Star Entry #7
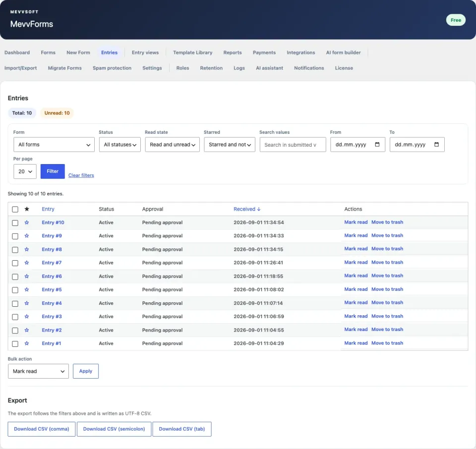Image resolution: width=476 pixels, height=449 pixels. (x=27, y=263)
